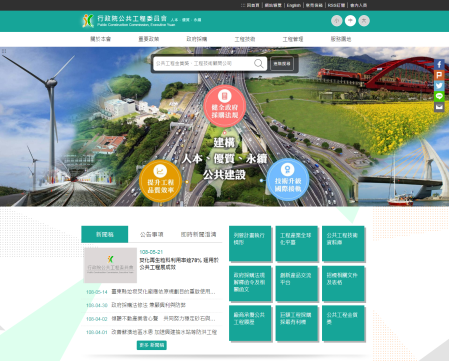Select the large font size 大 button

[364, 21]
